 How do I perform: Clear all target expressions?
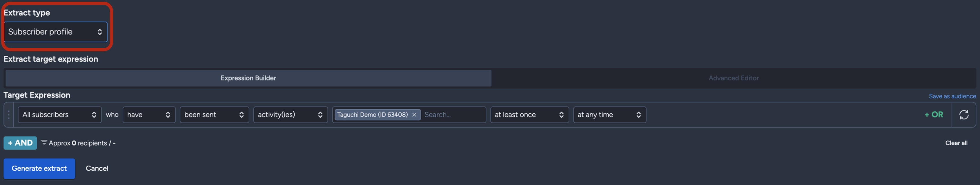coord(956,143)
